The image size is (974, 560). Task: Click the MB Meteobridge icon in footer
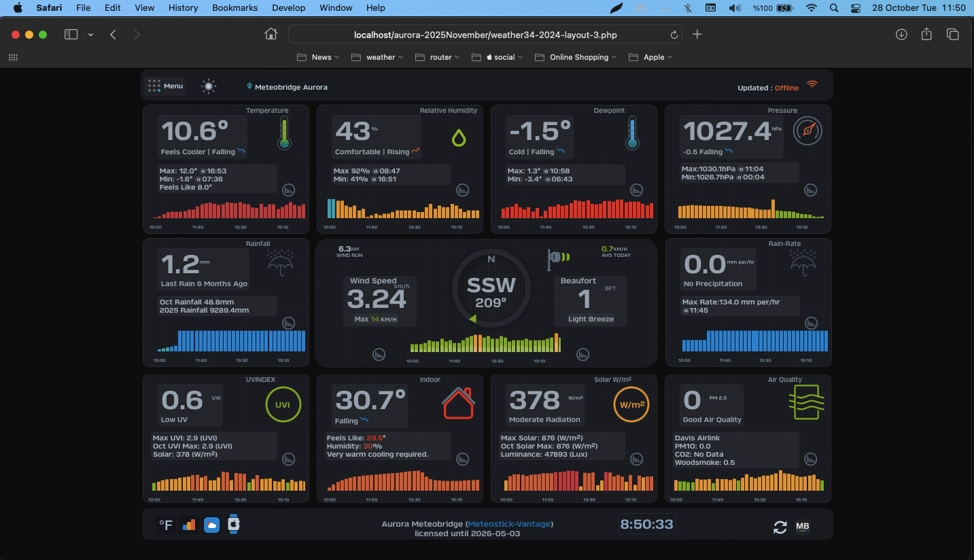coord(803,527)
